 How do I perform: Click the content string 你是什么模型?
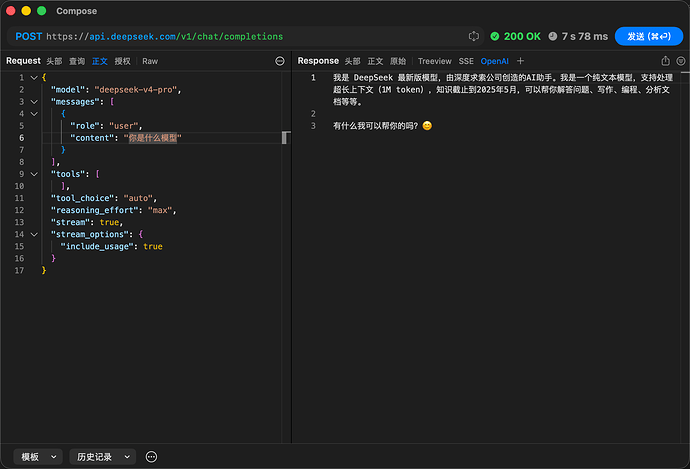click(153, 138)
